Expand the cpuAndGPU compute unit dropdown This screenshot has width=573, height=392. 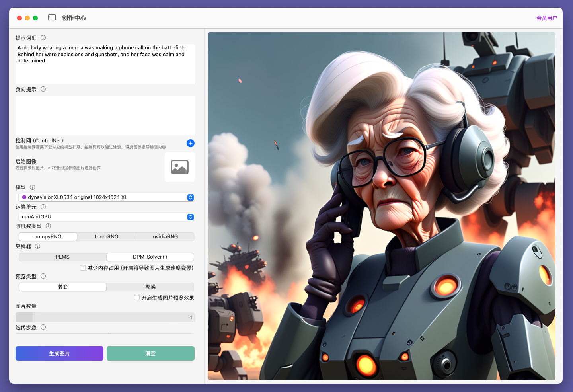(106, 217)
